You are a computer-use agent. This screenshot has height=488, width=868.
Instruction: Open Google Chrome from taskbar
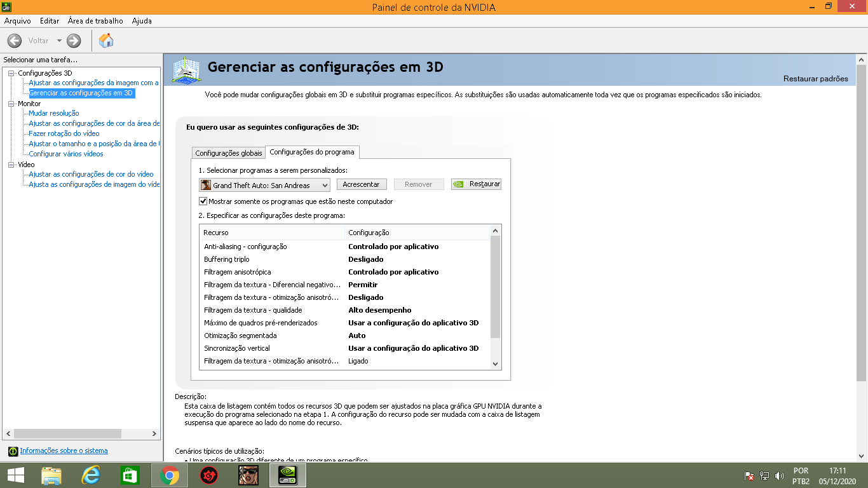pos(169,475)
